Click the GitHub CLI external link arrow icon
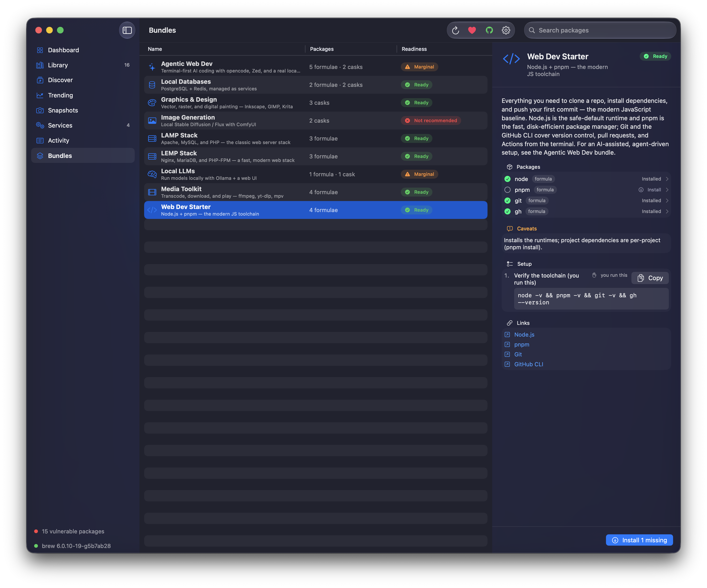 click(x=507, y=364)
